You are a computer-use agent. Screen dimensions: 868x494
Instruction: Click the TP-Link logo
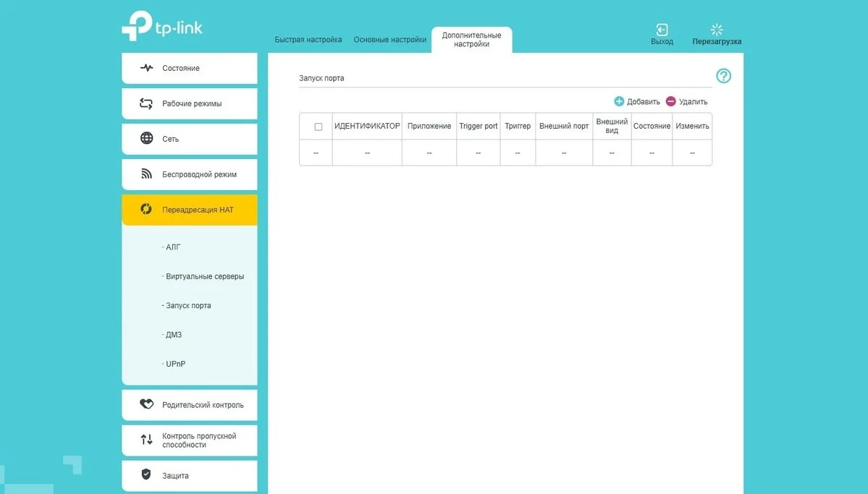pyautogui.click(x=161, y=26)
